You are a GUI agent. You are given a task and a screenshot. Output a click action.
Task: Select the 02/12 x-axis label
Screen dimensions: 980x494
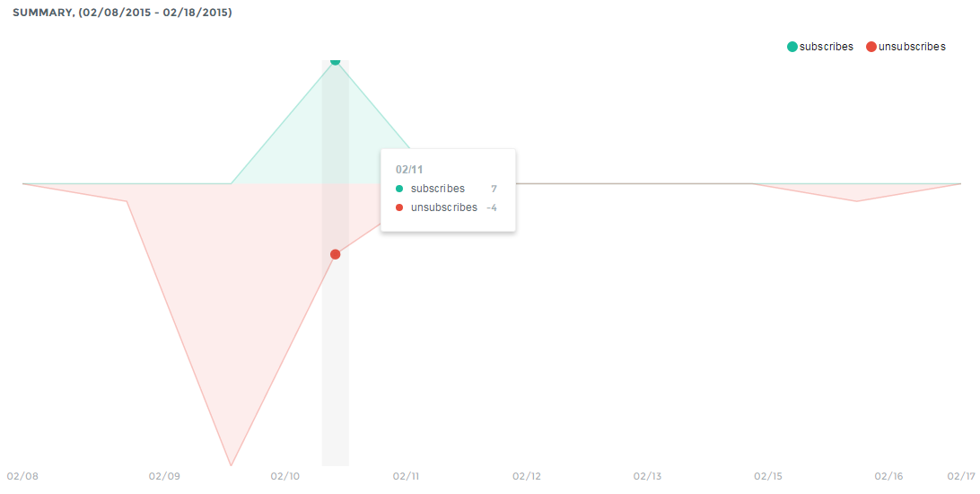click(x=527, y=476)
